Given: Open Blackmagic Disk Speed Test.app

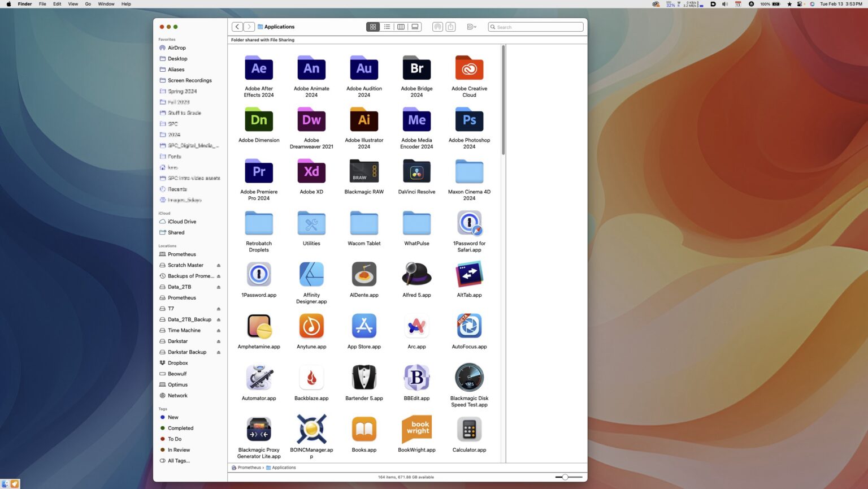Looking at the screenshot, I should pos(469,377).
